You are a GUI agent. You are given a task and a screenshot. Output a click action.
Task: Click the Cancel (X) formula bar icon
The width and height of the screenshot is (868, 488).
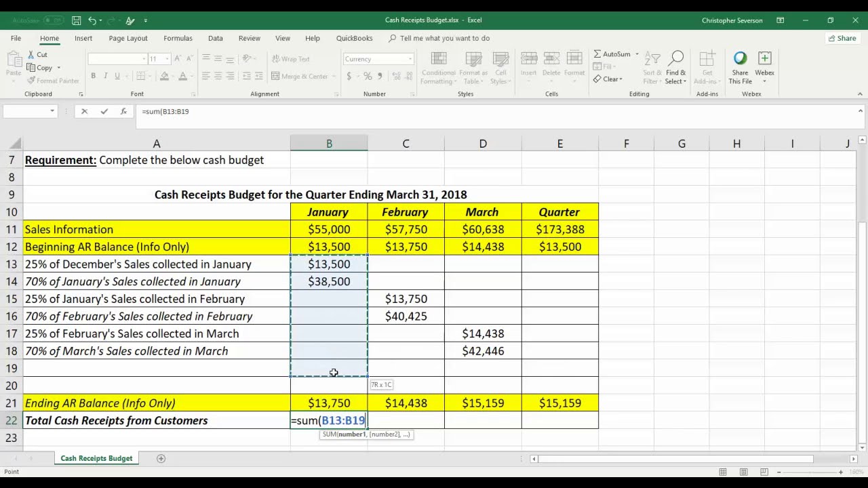point(84,111)
